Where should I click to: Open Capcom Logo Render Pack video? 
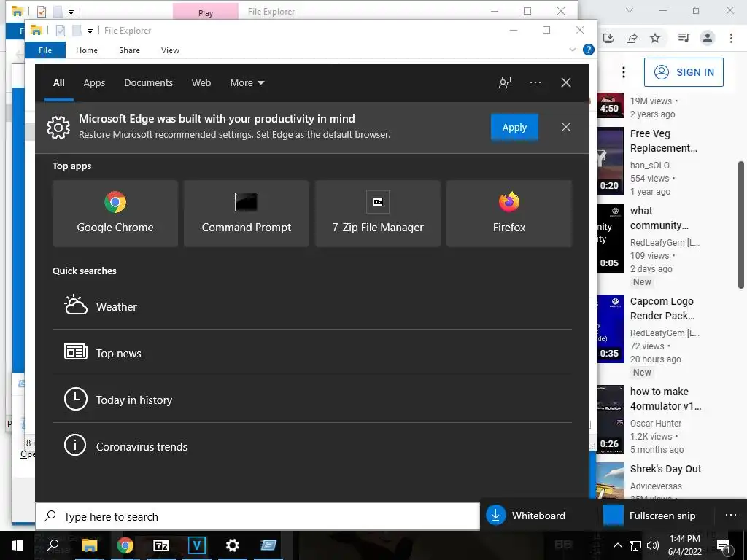[662, 308]
